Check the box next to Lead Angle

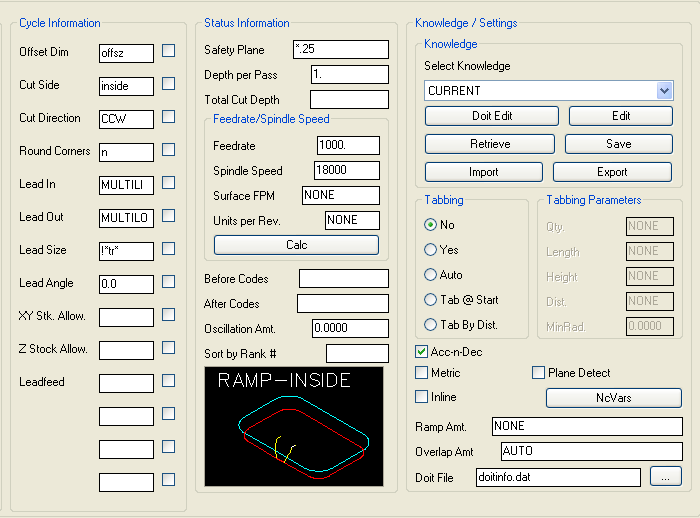(x=168, y=282)
